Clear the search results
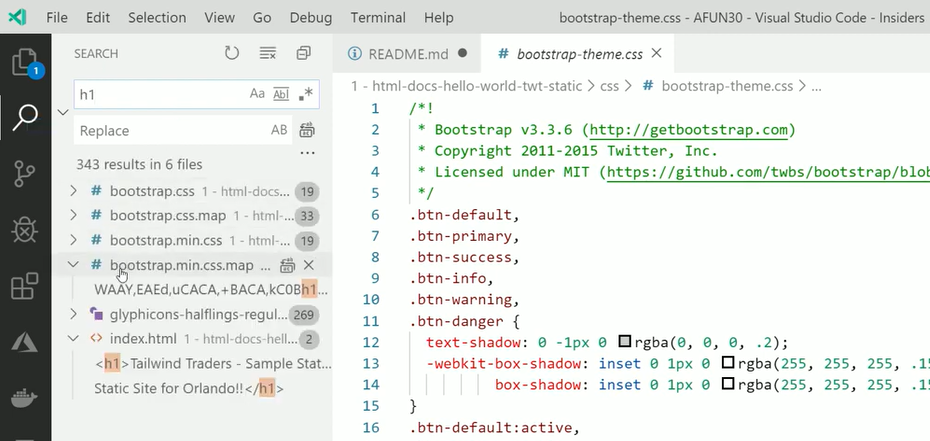930x441 pixels. click(x=267, y=53)
